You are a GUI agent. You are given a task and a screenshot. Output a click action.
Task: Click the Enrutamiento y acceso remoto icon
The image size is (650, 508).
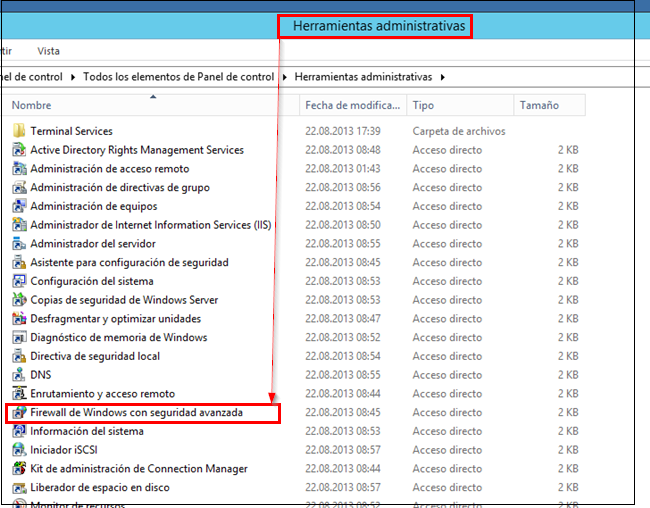coord(19,394)
